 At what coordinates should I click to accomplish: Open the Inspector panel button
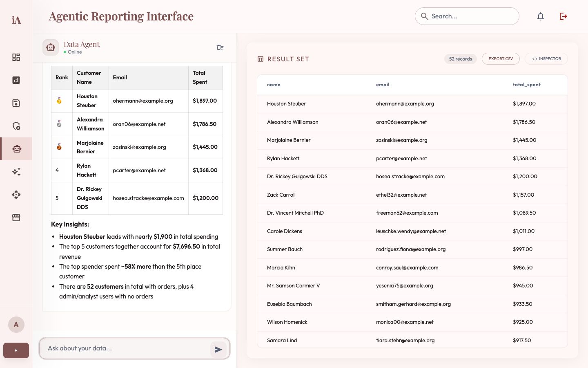click(546, 59)
